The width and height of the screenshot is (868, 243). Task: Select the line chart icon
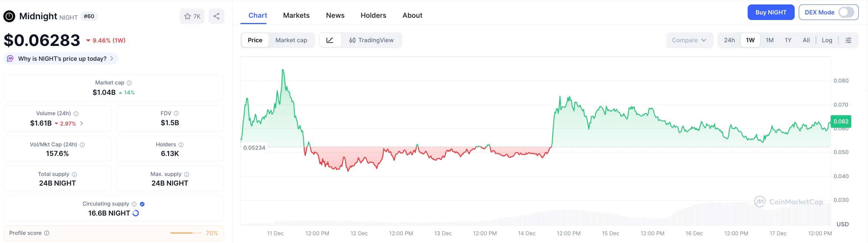pyautogui.click(x=330, y=40)
